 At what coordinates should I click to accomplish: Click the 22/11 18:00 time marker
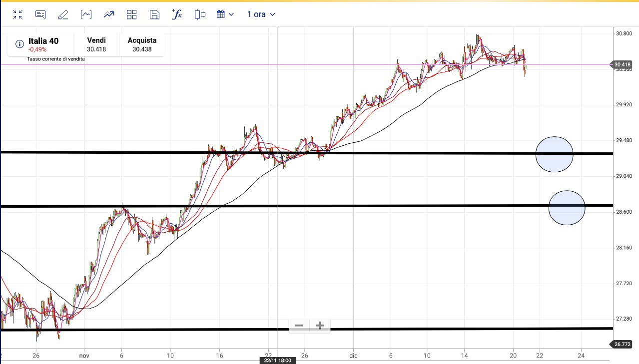coord(277,360)
